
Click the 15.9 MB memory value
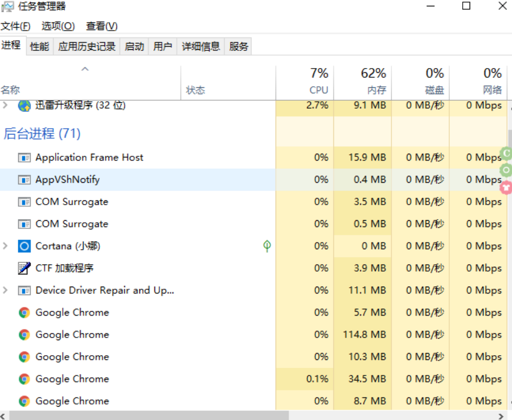pos(367,157)
